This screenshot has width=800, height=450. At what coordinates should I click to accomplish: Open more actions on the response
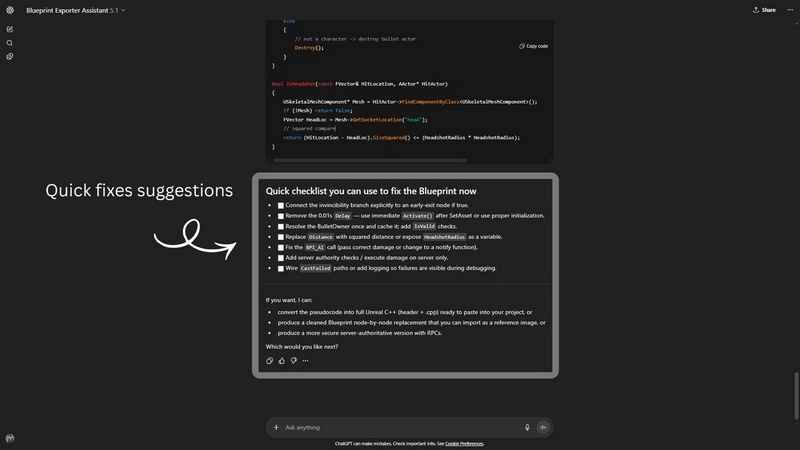click(305, 360)
